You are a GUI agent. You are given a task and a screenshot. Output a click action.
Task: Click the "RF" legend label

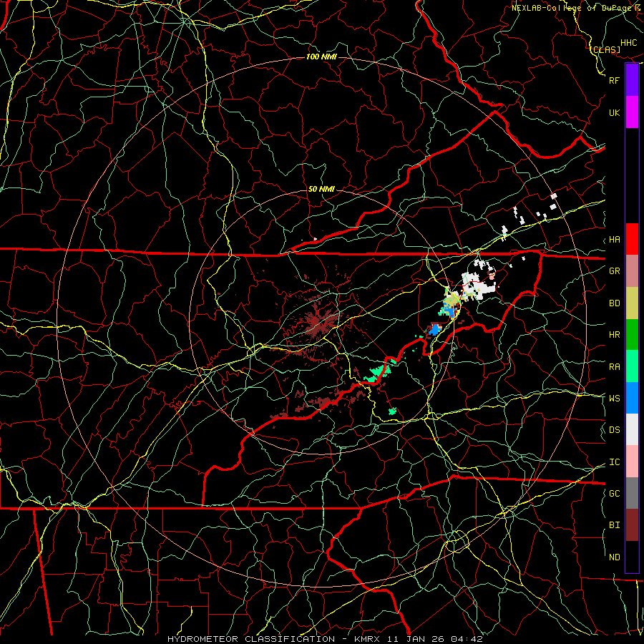tap(614, 80)
